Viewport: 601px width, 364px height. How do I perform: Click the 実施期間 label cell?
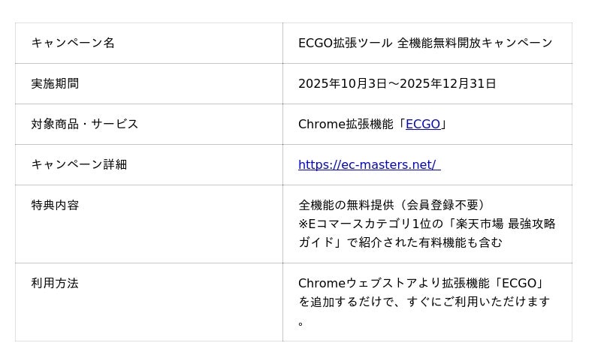(x=55, y=84)
